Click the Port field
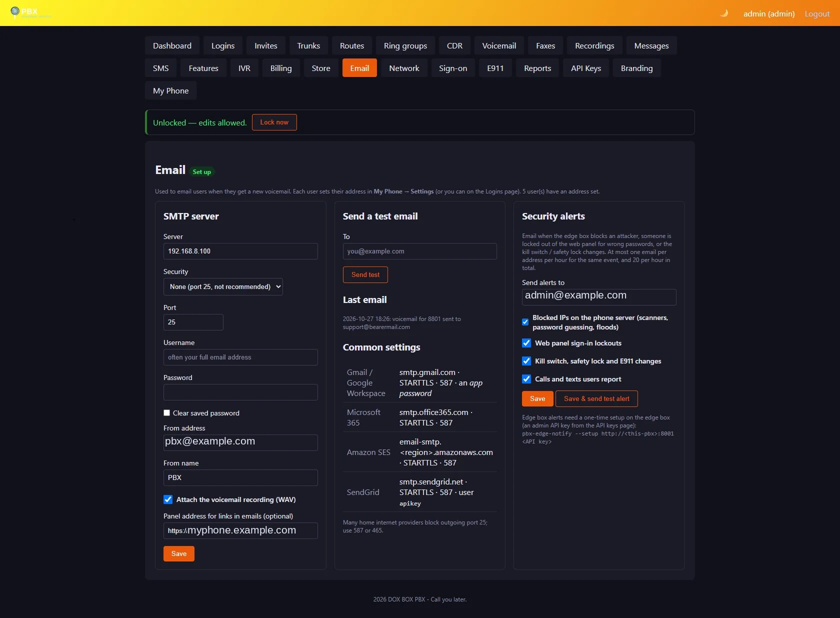Viewport: 840px width, 618px height. click(193, 322)
